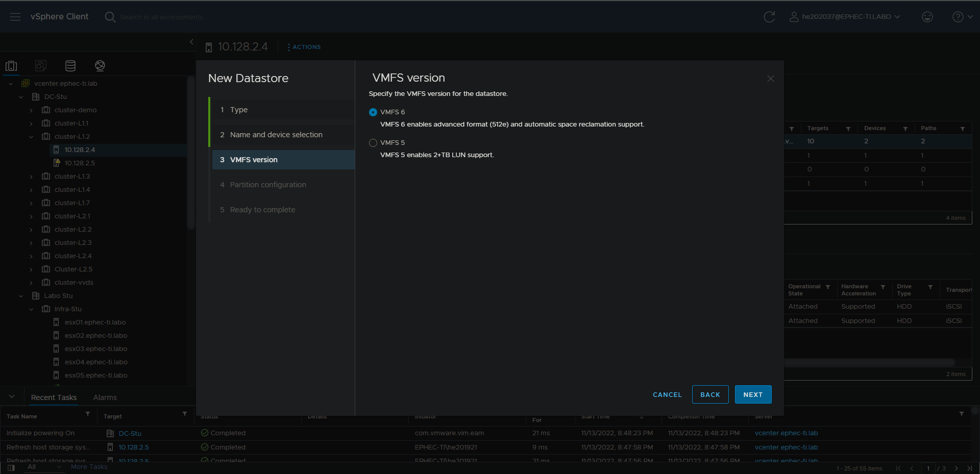Switch to VMs and Templates inventory view
Image resolution: width=980 pixels, height=474 pixels.
(x=41, y=65)
